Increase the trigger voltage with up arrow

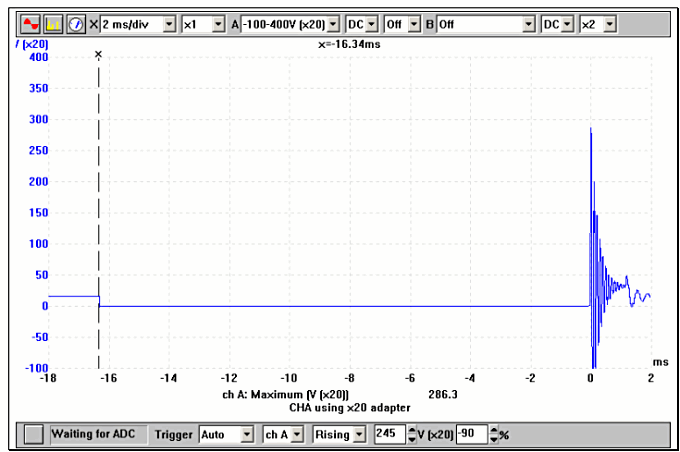[x=403, y=431]
